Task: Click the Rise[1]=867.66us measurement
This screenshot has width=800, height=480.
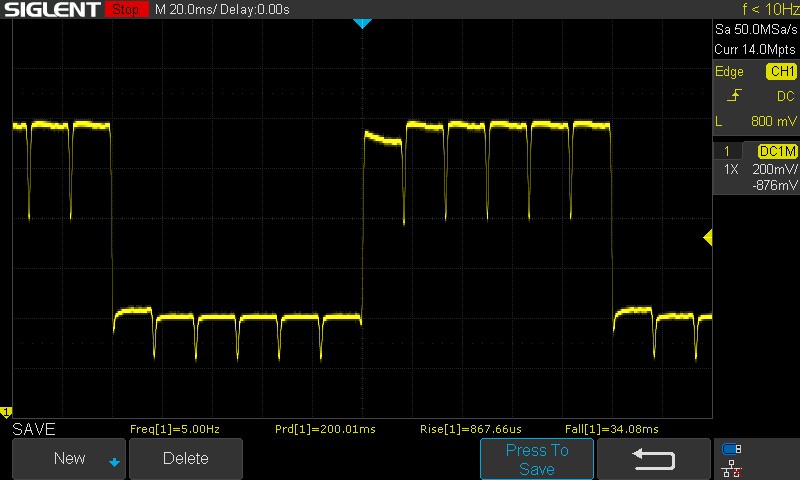Action: click(x=470, y=430)
